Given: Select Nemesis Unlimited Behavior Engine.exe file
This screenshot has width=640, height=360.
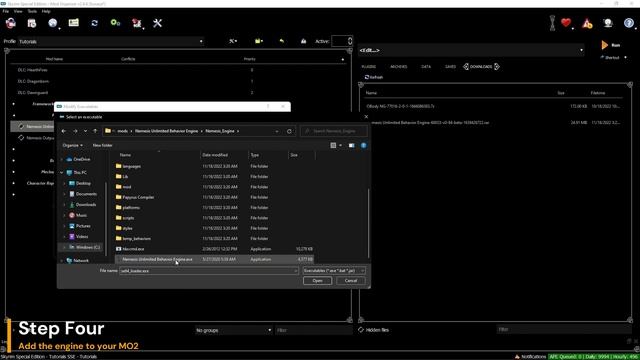Looking at the screenshot, I should (x=215, y=259).
